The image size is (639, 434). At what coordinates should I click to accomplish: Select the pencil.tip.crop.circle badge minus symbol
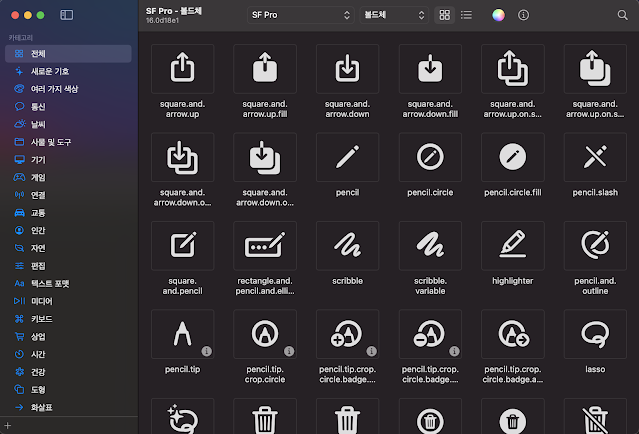[x=430, y=334]
